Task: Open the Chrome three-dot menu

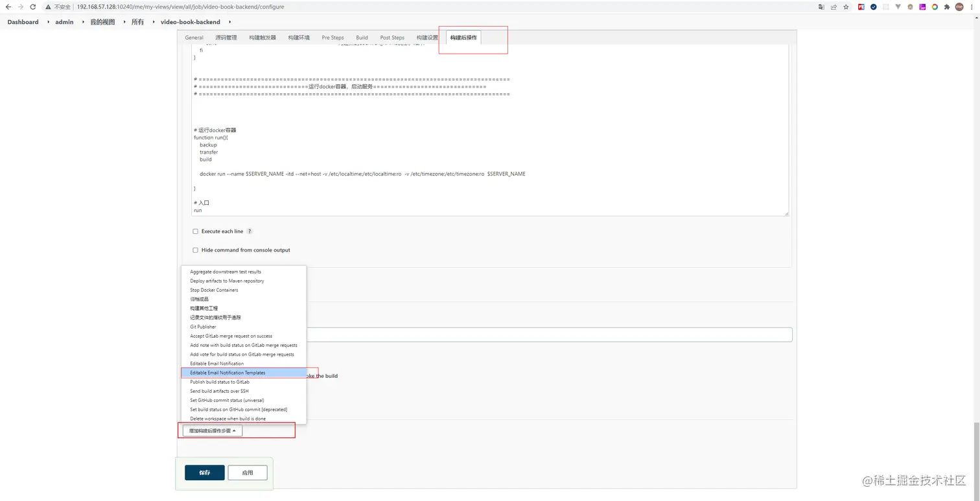Action: (972, 6)
